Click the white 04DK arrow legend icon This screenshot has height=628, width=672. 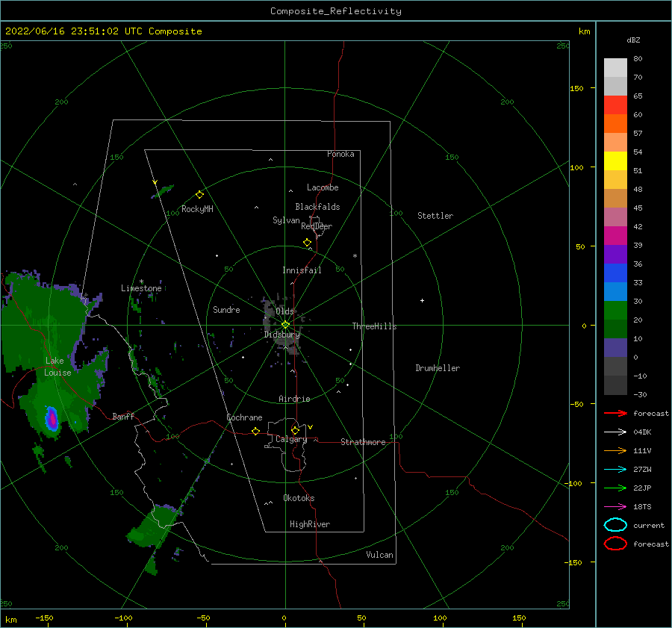[x=615, y=432]
